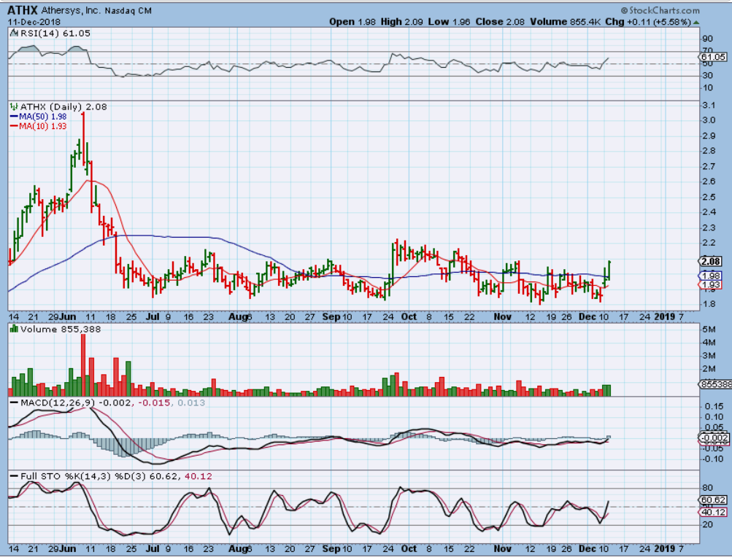Click the Oct label on price date axis

409,317
